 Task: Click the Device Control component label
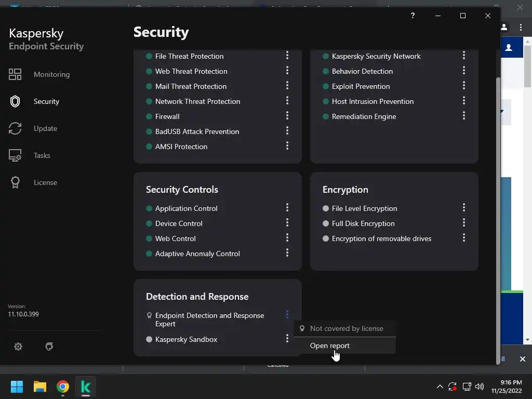tap(179, 223)
